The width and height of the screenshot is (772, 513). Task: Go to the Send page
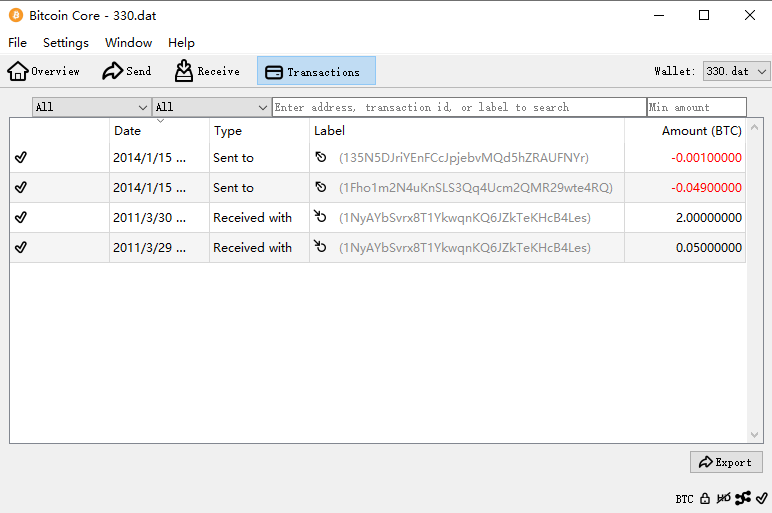tap(127, 71)
